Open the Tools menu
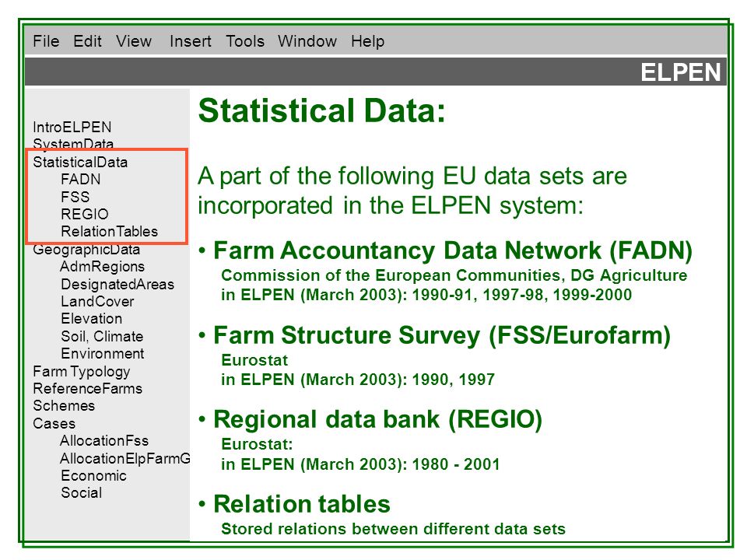Viewport: 747px width, 560px height. click(245, 41)
